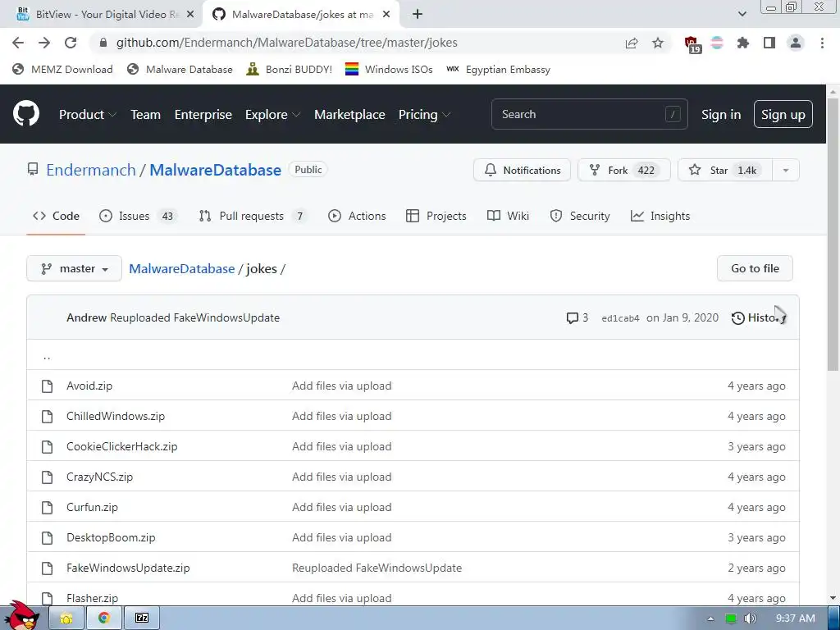The height and width of the screenshot is (630, 840).
Task: Bookmark this page with the star icon
Action: click(658, 43)
